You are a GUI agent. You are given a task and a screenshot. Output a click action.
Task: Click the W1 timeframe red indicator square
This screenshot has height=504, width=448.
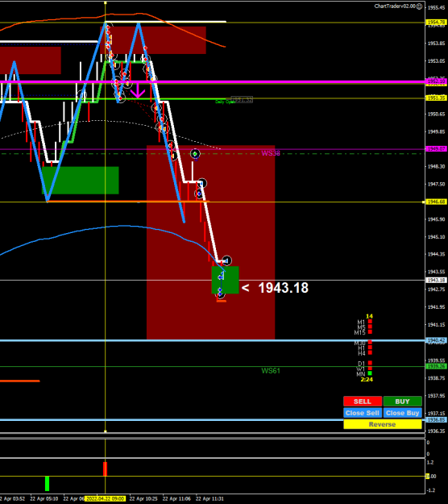370,369
